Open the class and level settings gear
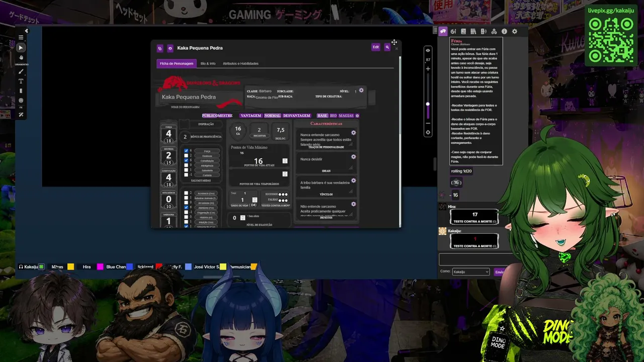This screenshot has width=644, height=362. [361, 90]
